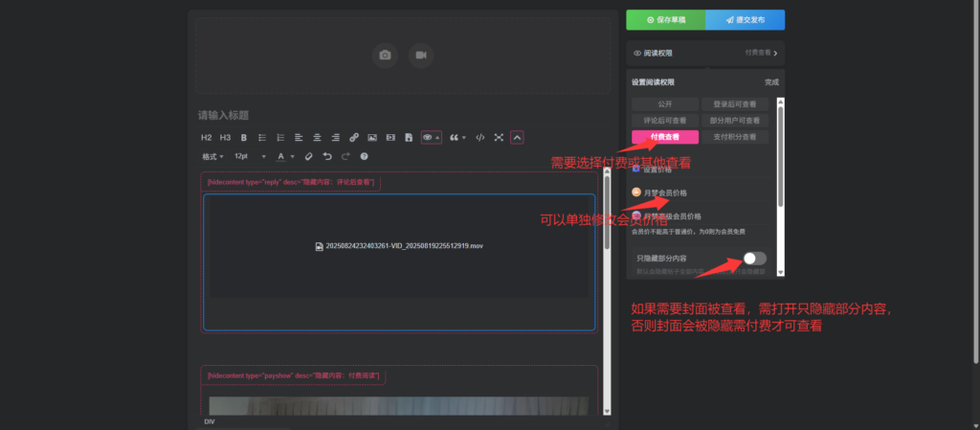Apply the text color A
This screenshot has width=980, height=430.
pos(281,156)
